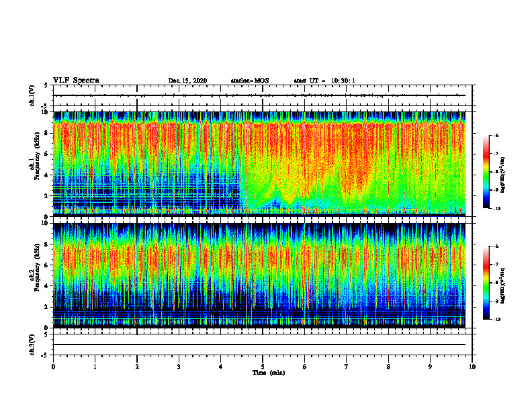Click the ch.1 spectrogram plot area
The height and width of the screenshot is (411, 532).
pyautogui.click(x=259, y=164)
